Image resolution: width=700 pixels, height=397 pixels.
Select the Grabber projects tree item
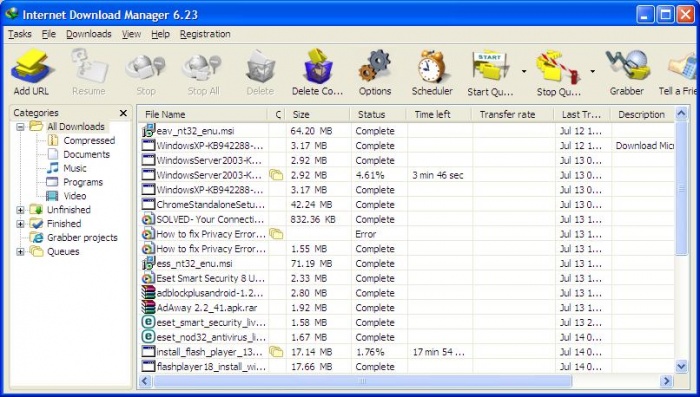(x=82, y=238)
